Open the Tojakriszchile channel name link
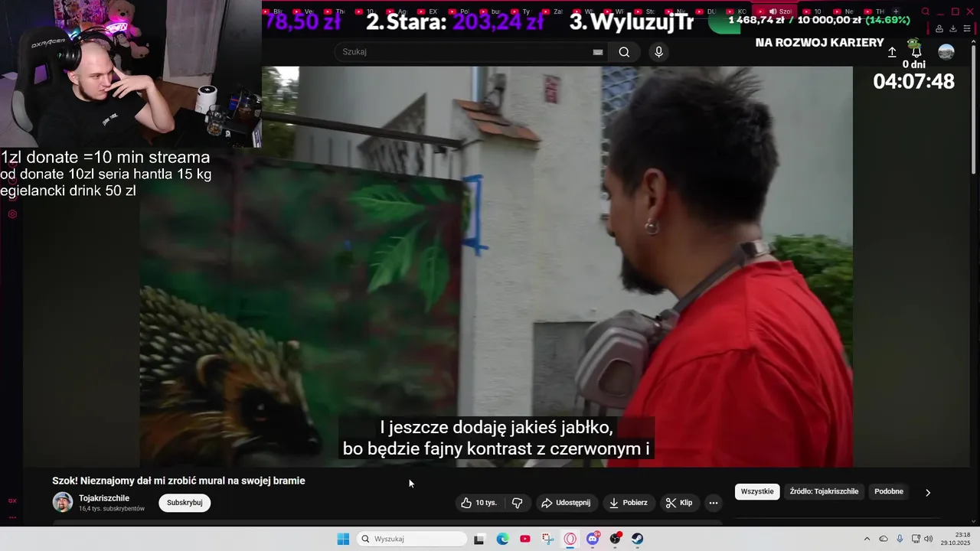Image resolution: width=980 pixels, height=551 pixels. coord(104,498)
